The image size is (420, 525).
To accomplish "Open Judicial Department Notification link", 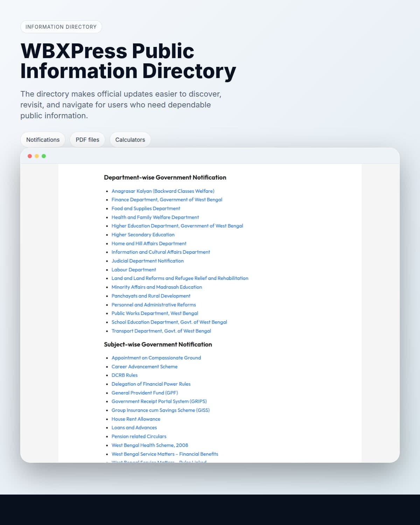I will [x=147, y=261].
